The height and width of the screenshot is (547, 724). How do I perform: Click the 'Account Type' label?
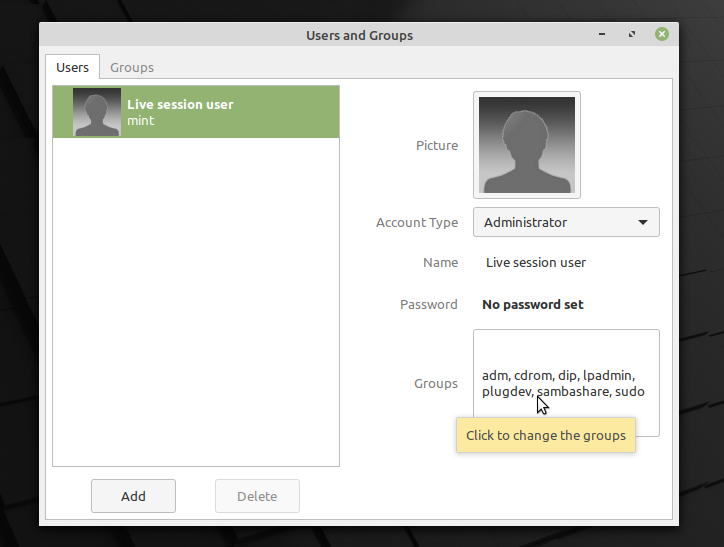point(417,223)
